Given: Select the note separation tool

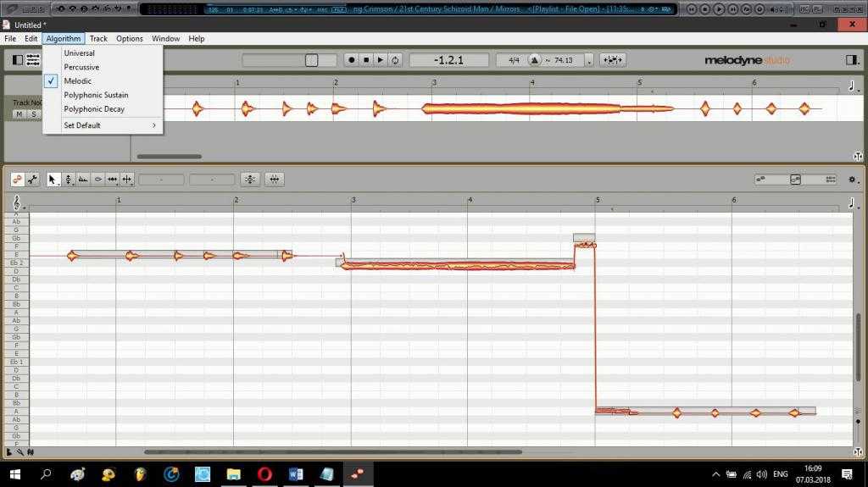Looking at the screenshot, I should (x=126, y=180).
